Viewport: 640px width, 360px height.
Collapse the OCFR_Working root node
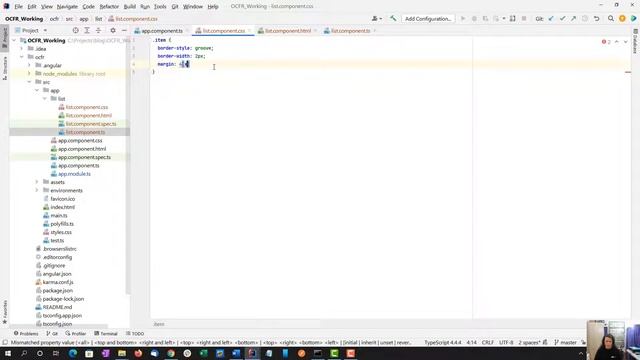pyautogui.click(x=14, y=40)
